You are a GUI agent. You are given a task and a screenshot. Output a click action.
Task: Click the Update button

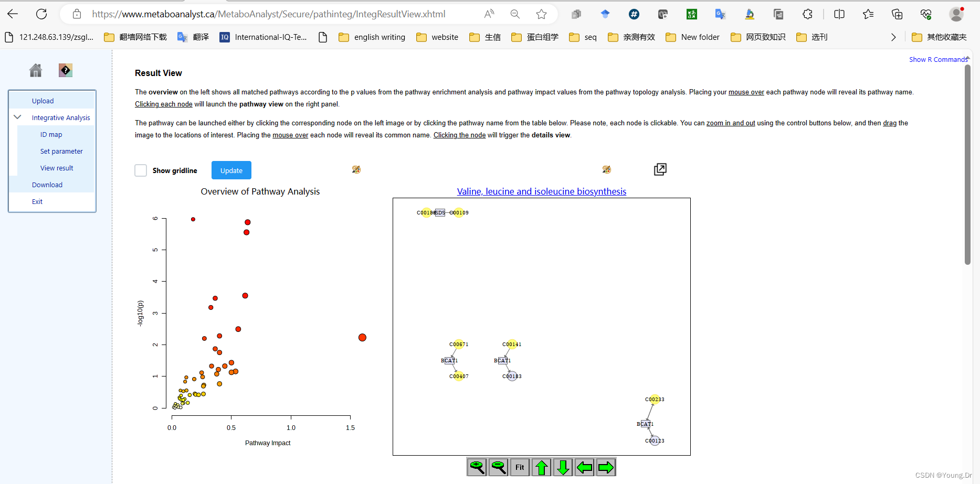pyautogui.click(x=231, y=170)
